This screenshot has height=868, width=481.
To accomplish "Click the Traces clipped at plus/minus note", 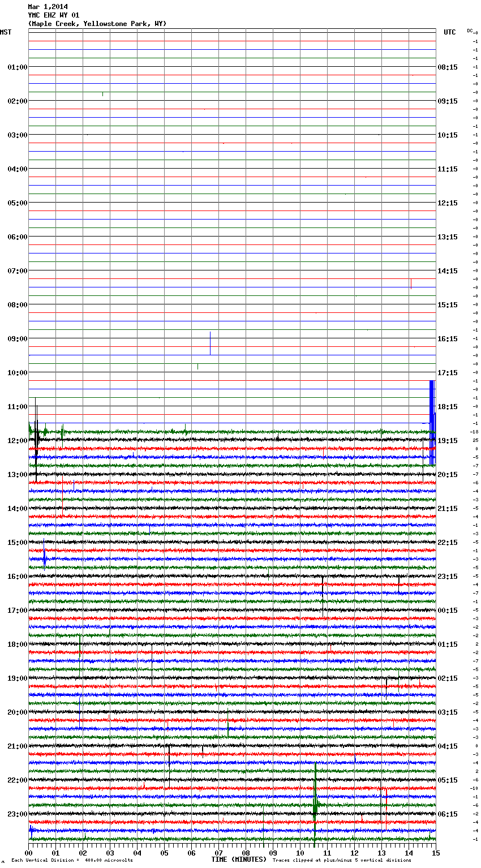I will click(x=342, y=860).
